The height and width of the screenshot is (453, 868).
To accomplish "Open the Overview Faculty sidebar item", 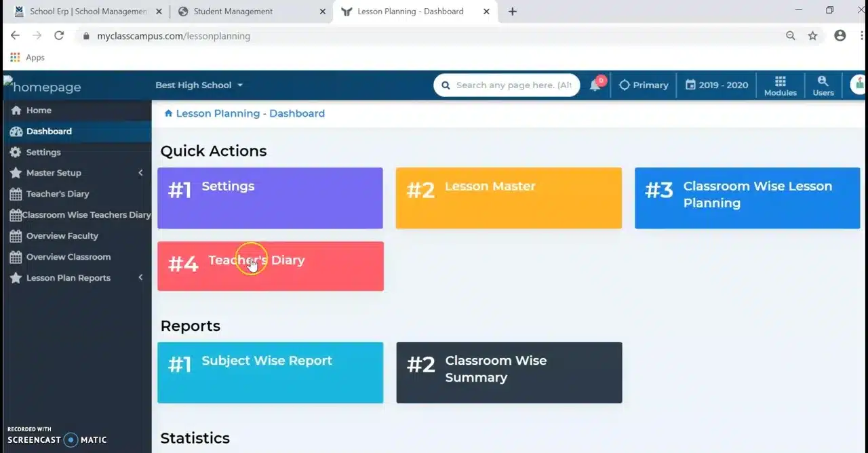I will (x=62, y=236).
